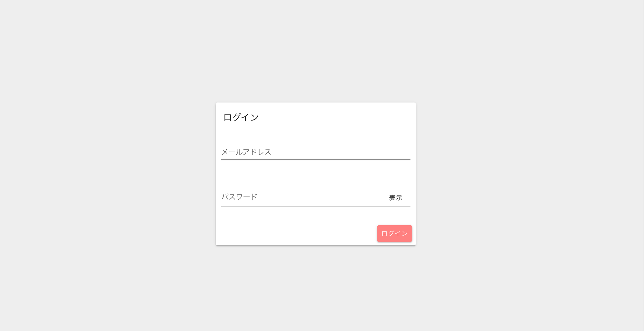This screenshot has width=644, height=331.
Task: Focus the パスワード input field
Action: pos(303,197)
